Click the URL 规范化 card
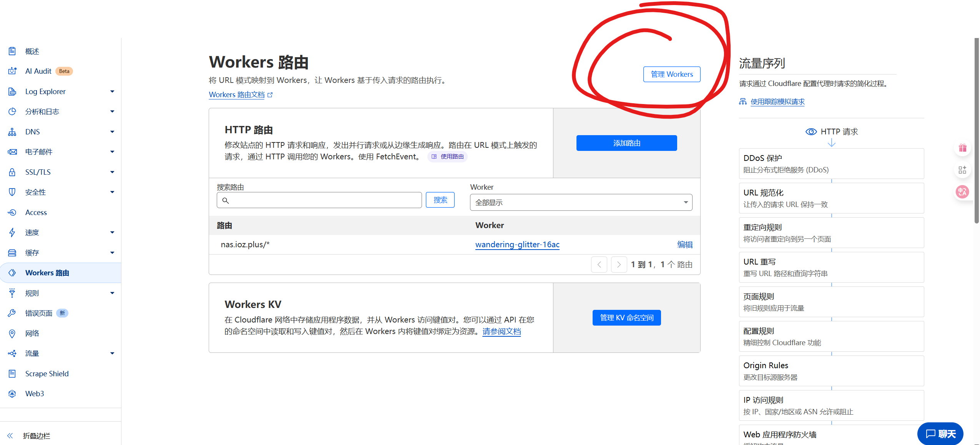The image size is (980, 445). [831, 198]
